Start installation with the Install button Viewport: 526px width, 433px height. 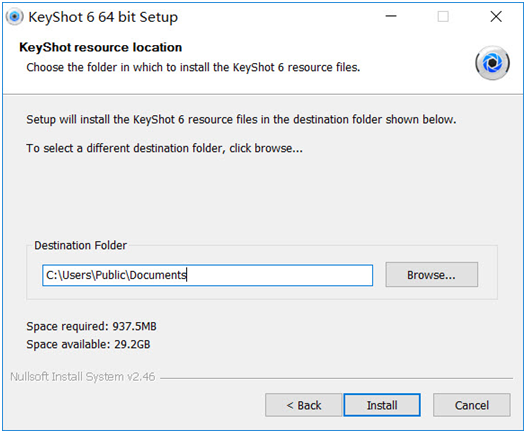(382, 405)
